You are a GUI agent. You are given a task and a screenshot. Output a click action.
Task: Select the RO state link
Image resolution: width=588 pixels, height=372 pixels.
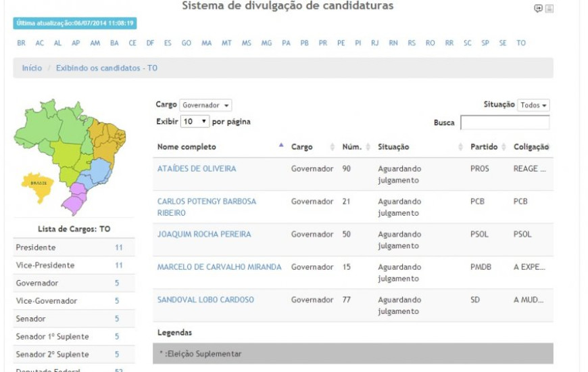(x=430, y=43)
